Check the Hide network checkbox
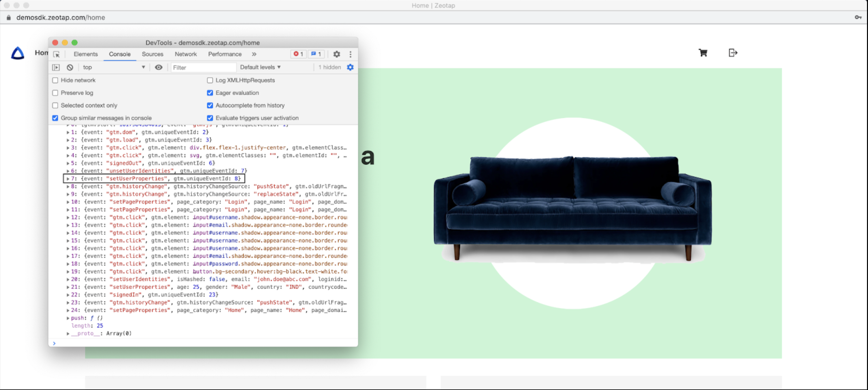Image resolution: width=868 pixels, height=390 pixels. click(x=55, y=80)
